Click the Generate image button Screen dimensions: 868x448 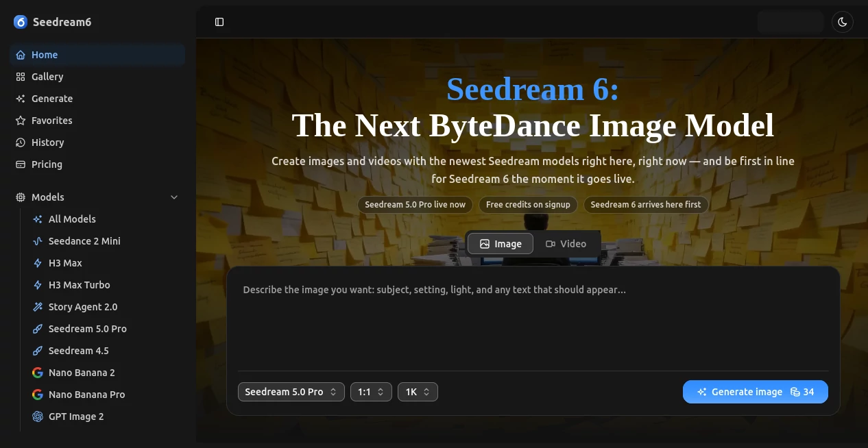click(756, 392)
